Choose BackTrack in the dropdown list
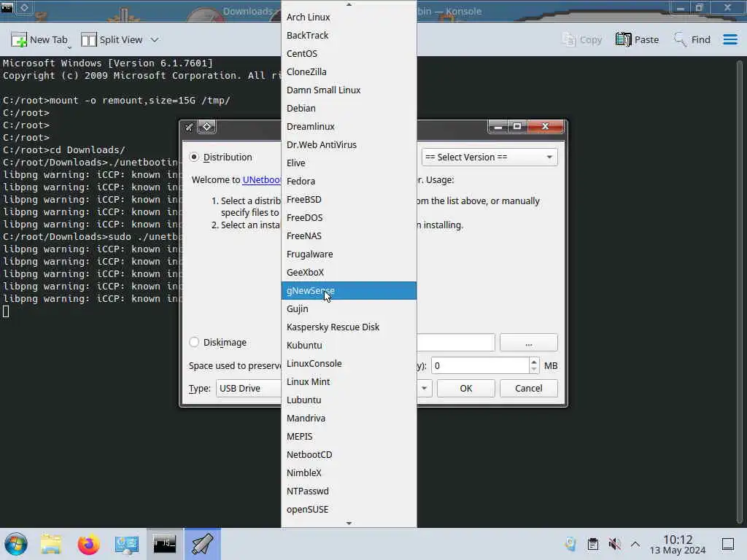The width and height of the screenshot is (747, 560). [349, 35]
